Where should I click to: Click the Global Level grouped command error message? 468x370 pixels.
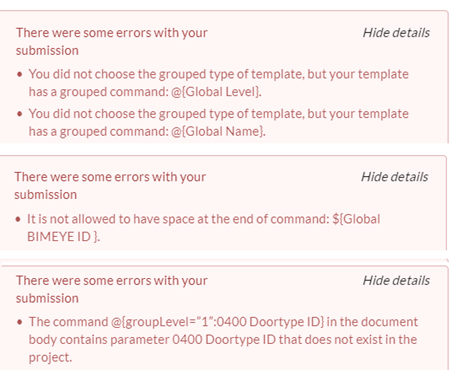(x=218, y=83)
